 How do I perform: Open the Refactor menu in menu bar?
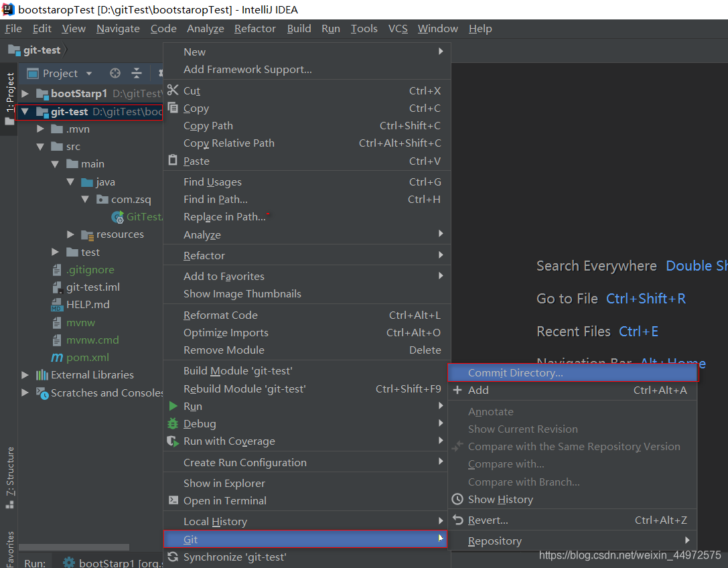coord(255,28)
